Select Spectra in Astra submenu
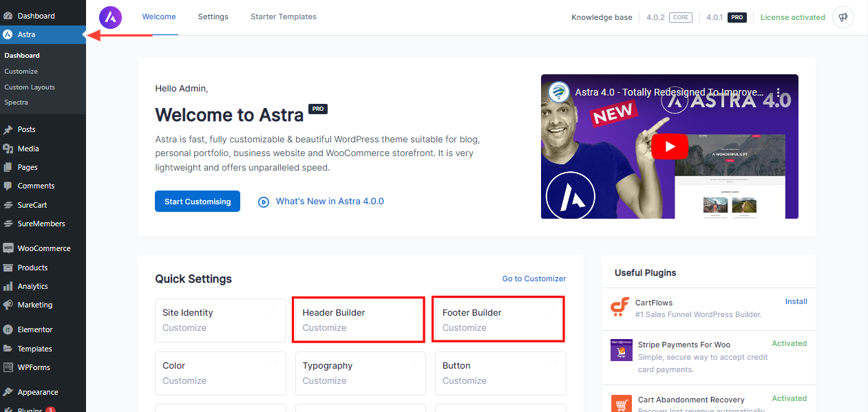868x412 pixels. coord(16,102)
